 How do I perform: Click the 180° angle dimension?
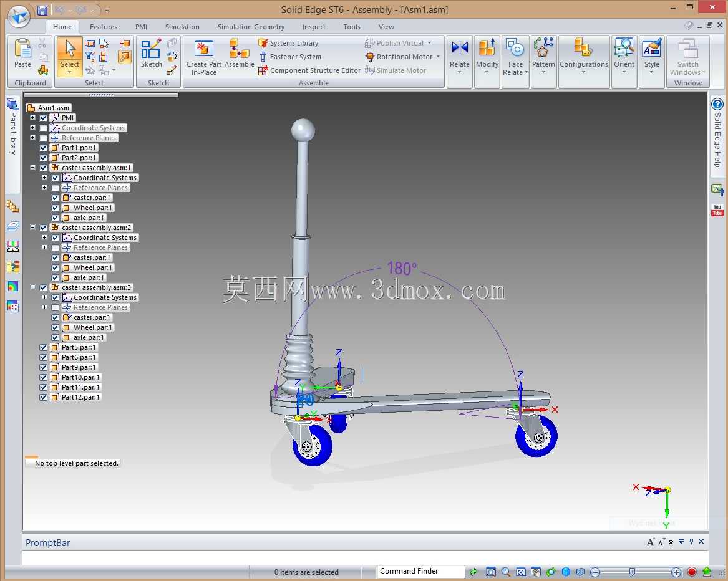coord(402,268)
